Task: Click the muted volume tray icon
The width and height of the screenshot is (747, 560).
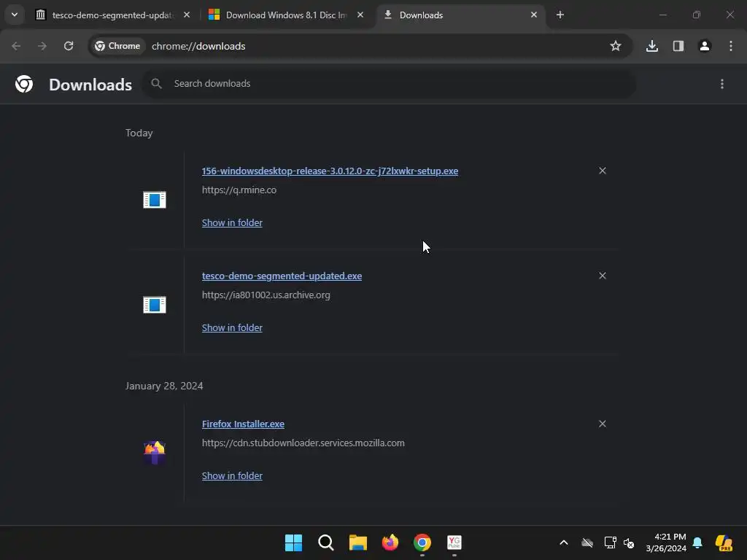Action: (629, 542)
